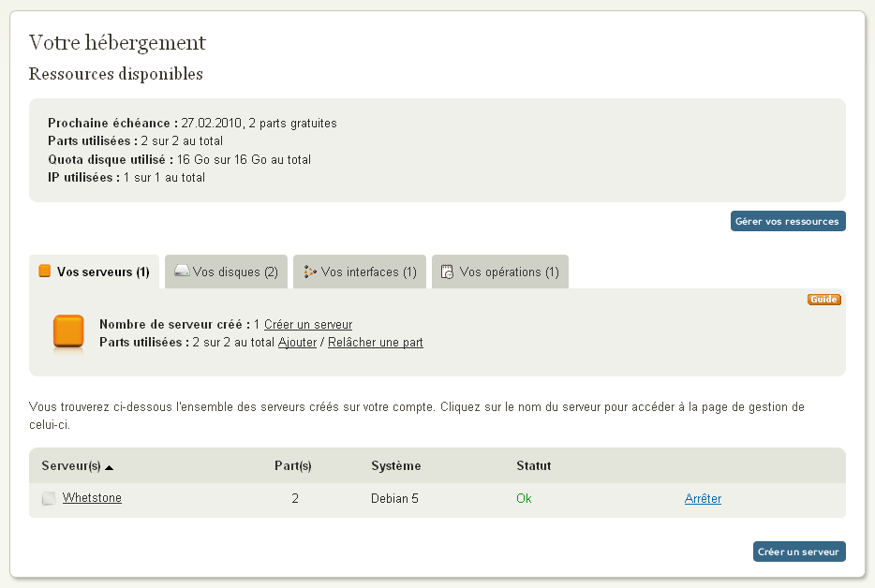Toggle the sort arrow next to Serveur(s)
This screenshot has height=588, width=875.
109,466
